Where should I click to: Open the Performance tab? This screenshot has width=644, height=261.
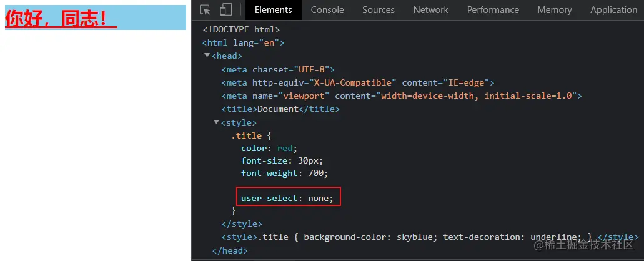click(493, 10)
